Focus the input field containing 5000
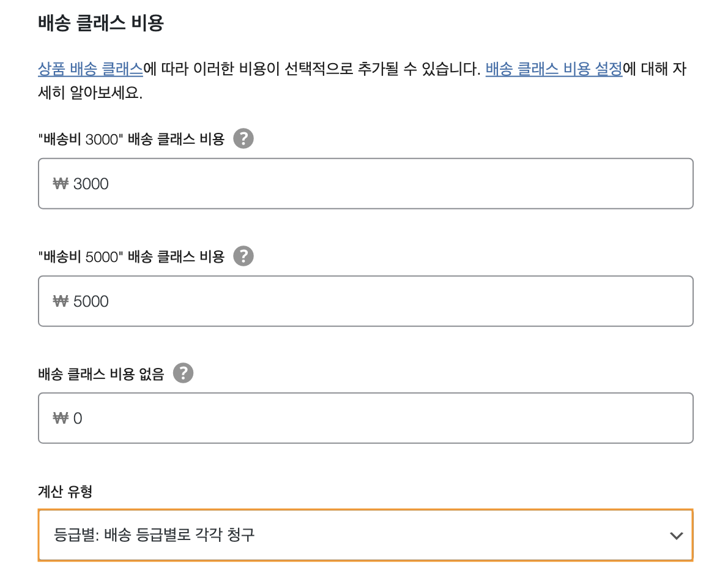 [365, 301]
